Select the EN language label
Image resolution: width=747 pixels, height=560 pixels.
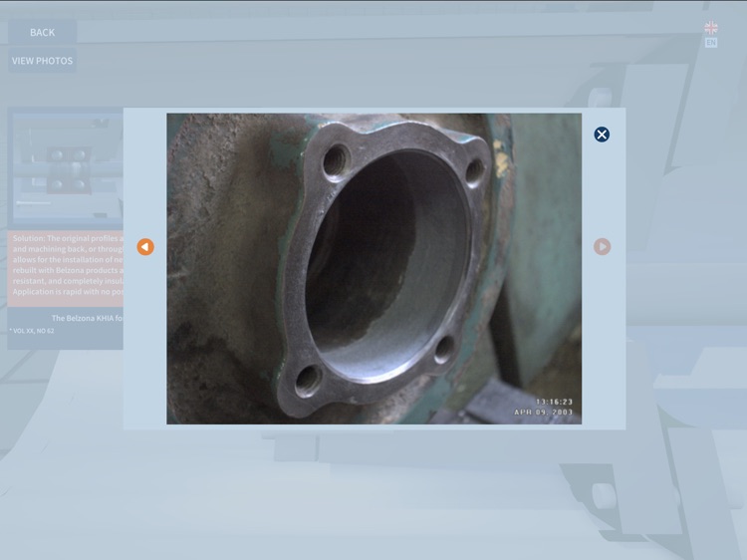click(x=711, y=43)
